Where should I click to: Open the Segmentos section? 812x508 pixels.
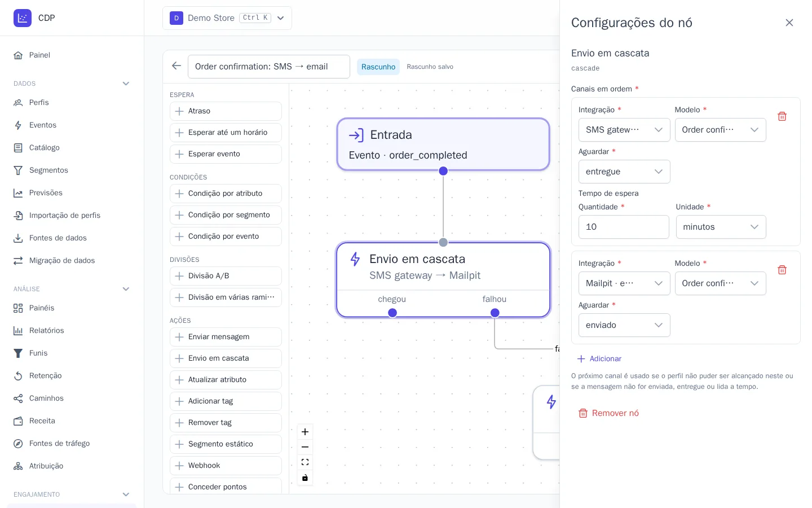coord(72,170)
